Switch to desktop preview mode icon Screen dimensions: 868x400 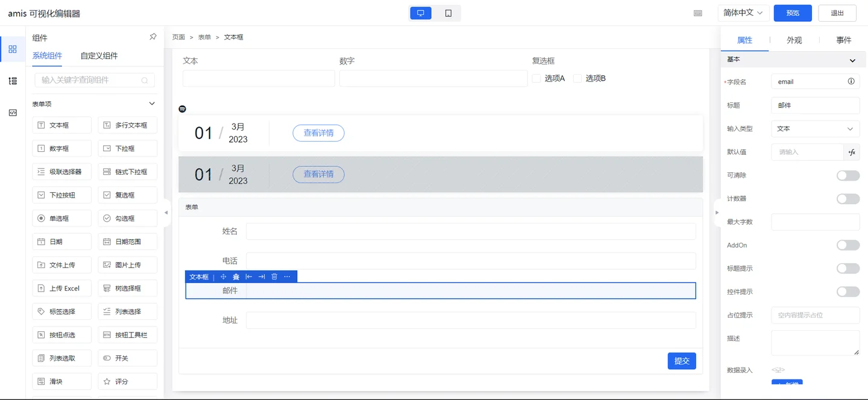pos(421,13)
